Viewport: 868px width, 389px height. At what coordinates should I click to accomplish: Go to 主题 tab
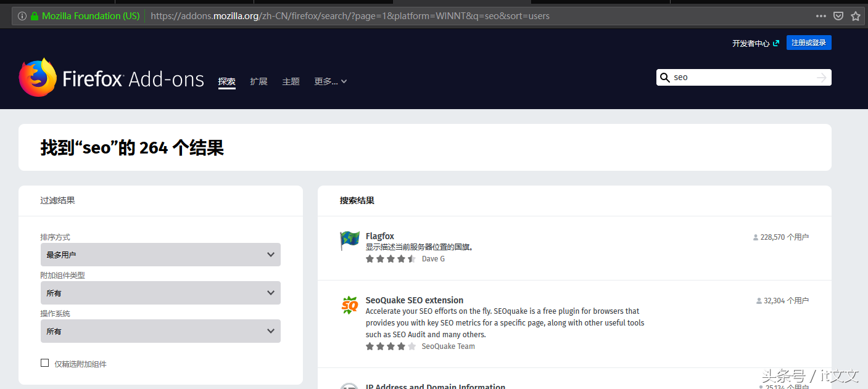[x=291, y=81]
